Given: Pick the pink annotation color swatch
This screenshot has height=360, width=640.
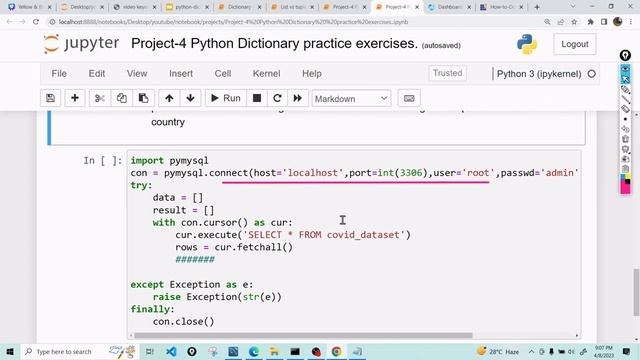Looking at the screenshot, I should point(625,188).
